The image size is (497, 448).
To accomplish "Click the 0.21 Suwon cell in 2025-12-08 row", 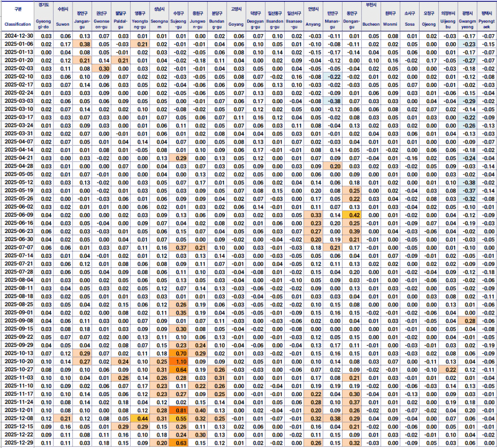I will coord(63,418).
